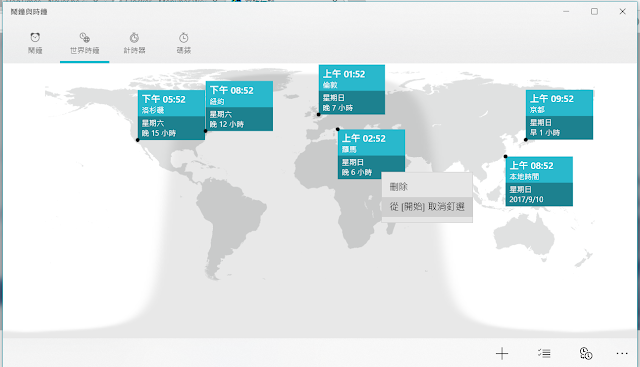Open the more options ellipsis
The height and width of the screenshot is (367, 640).
click(622, 354)
